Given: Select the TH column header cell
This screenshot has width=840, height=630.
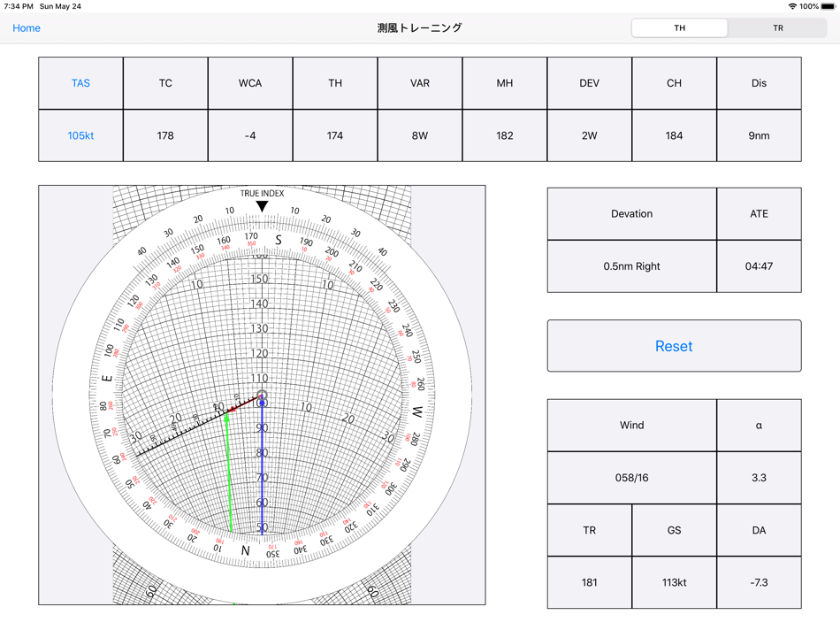Looking at the screenshot, I should 335,83.
